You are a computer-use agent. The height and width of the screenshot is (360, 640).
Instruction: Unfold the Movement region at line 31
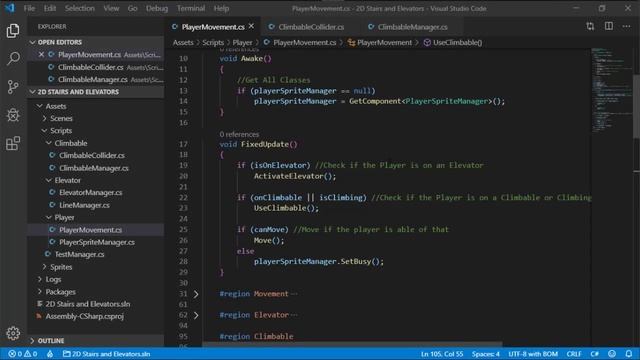tap(196, 294)
